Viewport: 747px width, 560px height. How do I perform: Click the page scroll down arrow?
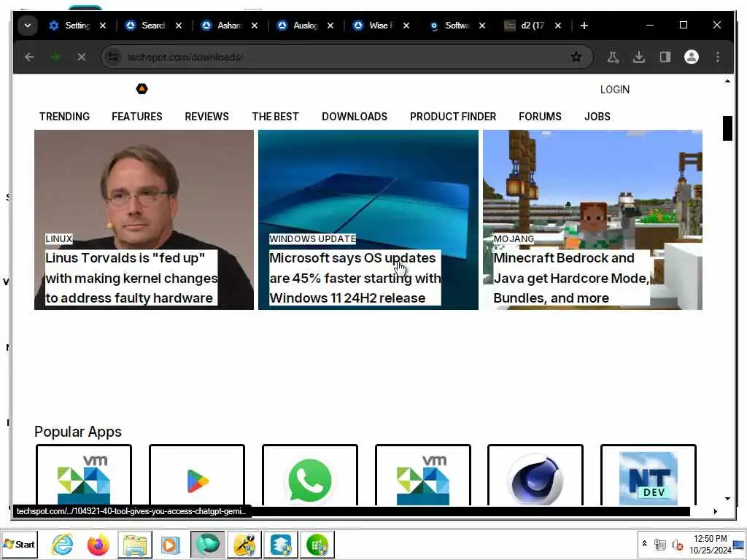(x=727, y=499)
